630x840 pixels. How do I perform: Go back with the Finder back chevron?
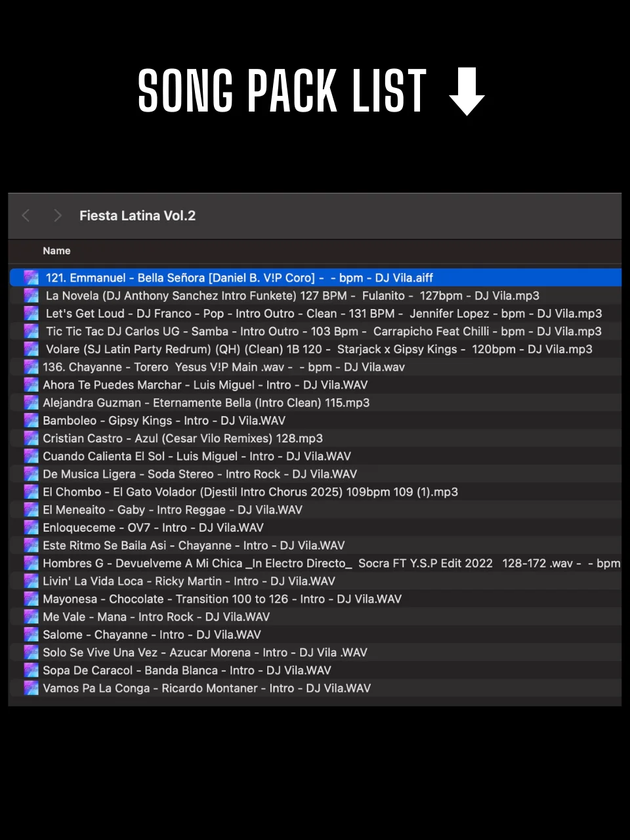click(26, 215)
